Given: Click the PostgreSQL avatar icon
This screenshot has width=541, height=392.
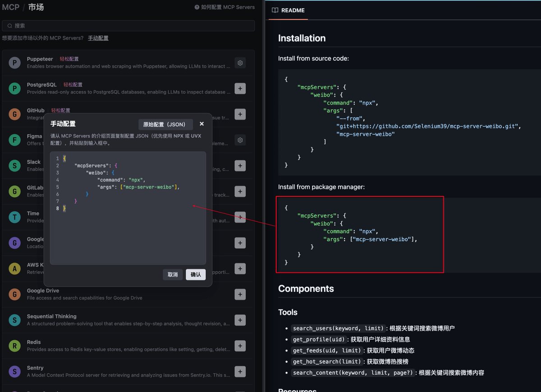Looking at the screenshot, I should coord(15,88).
